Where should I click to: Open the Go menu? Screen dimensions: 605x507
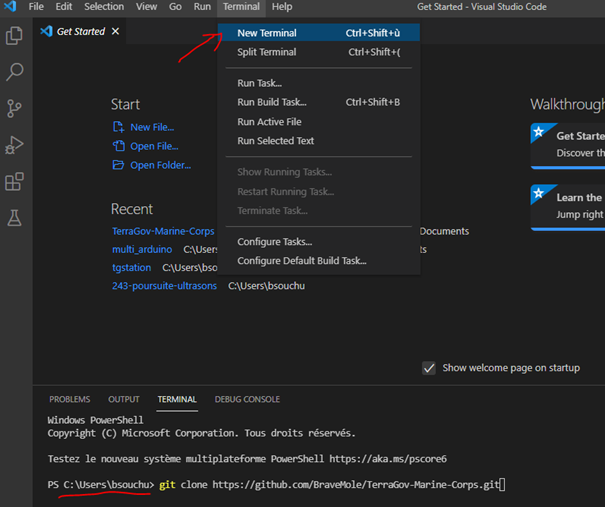pos(175,7)
